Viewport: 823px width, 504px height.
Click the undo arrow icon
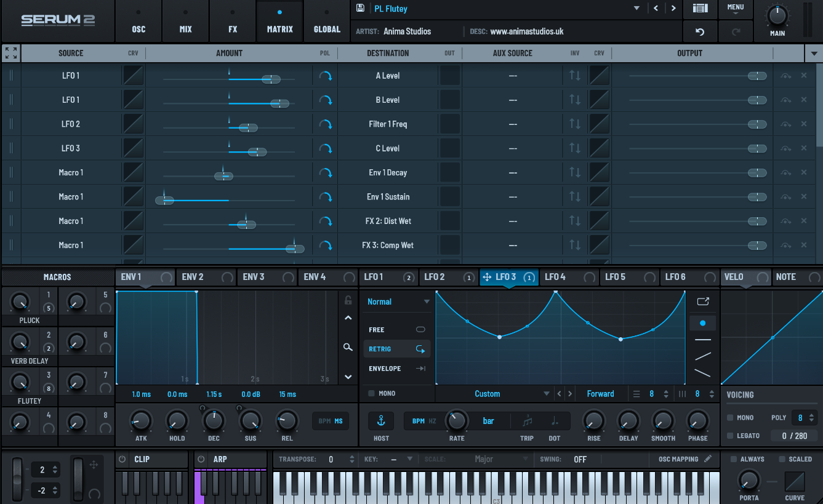(x=700, y=31)
